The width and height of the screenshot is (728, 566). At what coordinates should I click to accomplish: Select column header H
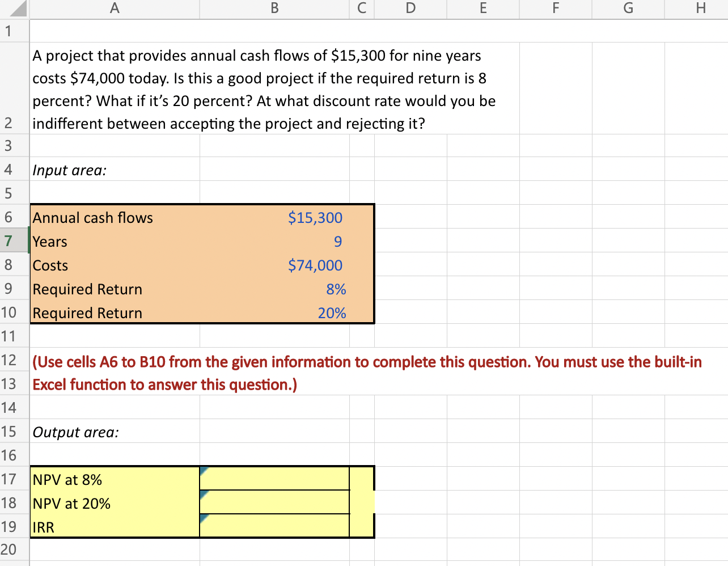coord(700,8)
